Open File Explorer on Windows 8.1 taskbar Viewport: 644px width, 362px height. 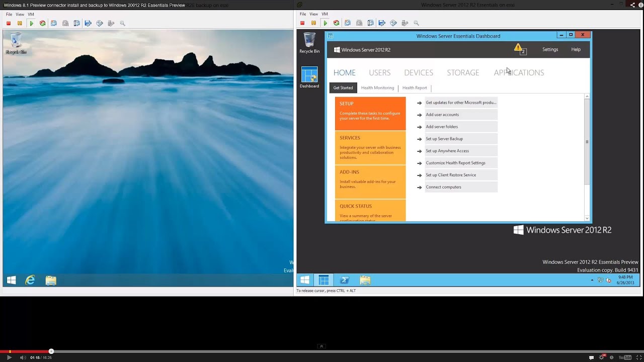point(51,281)
